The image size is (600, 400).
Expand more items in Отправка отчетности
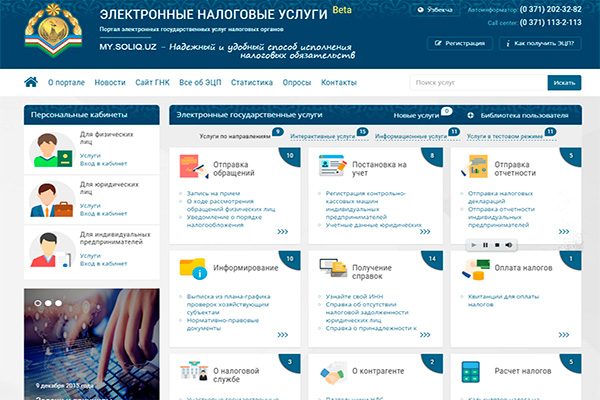coord(564,232)
